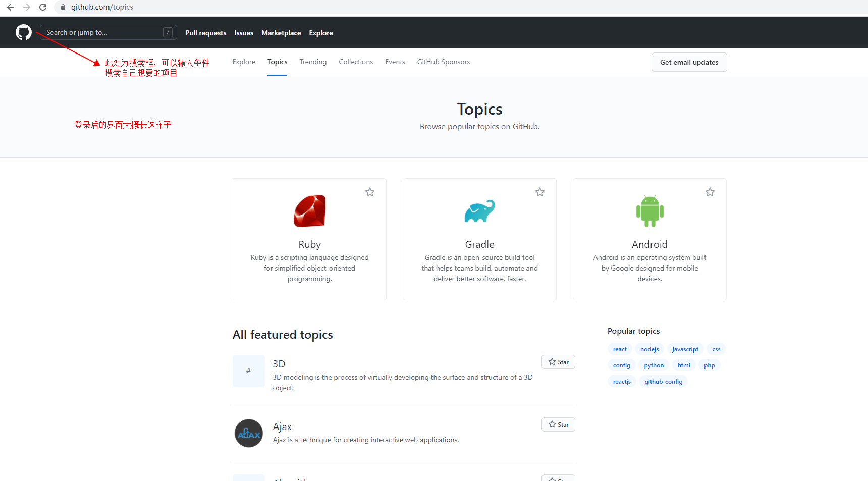
Task: Select the python popular topic tag
Action: coord(654,365)
